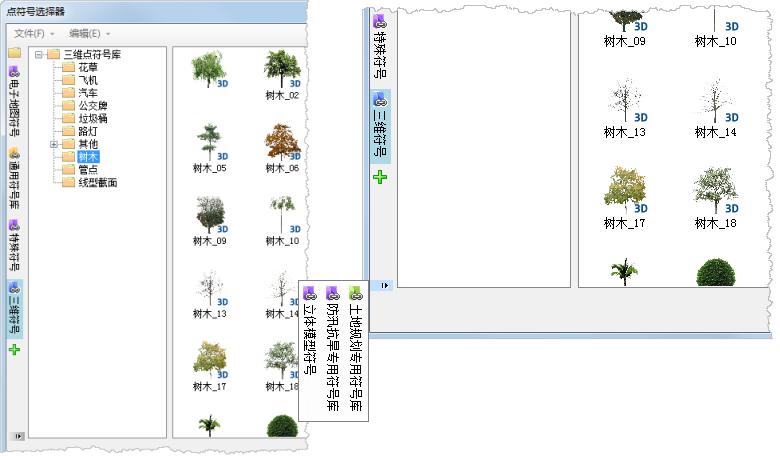Pick 树木_17 thumbnail in enlarged view
This screenshot has width=780, height=456.
[625, 195]
